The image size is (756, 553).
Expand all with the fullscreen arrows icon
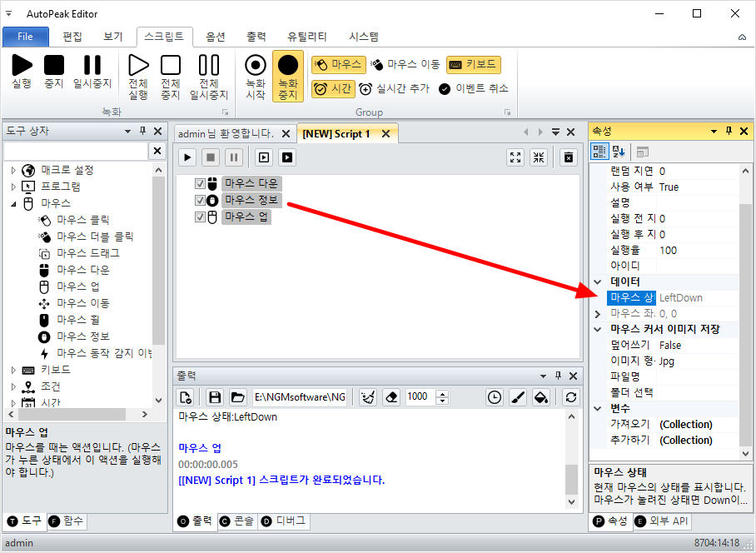tap(515, 157)
